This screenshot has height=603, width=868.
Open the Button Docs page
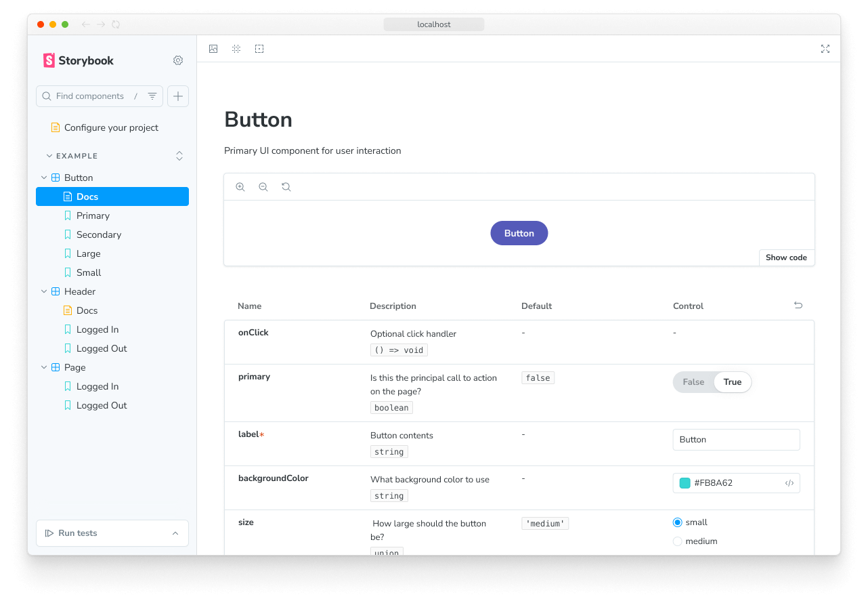(87, 196)
